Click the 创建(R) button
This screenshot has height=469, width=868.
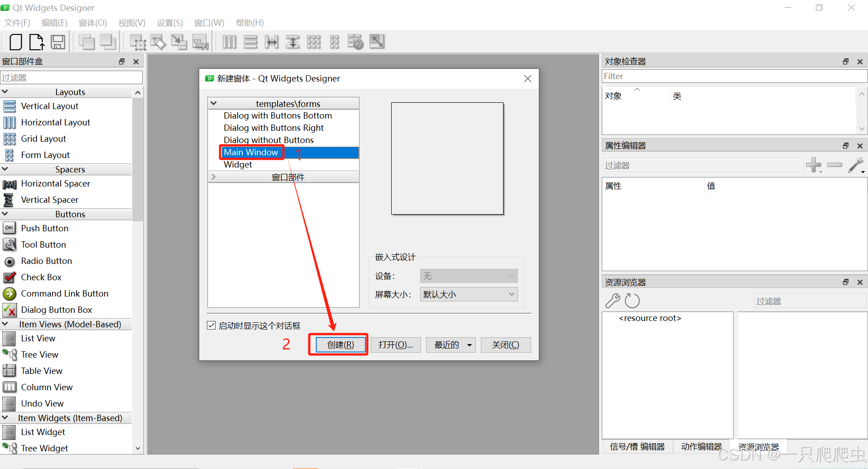click(340, 345)
